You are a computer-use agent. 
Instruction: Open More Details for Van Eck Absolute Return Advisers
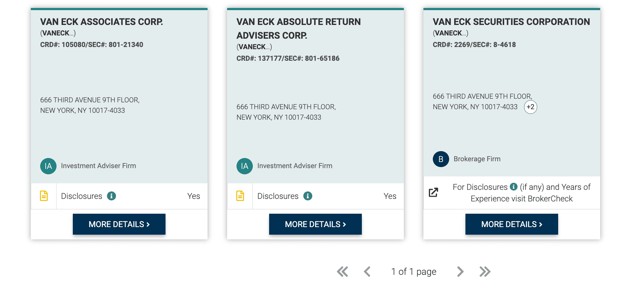tap(315, 224)
